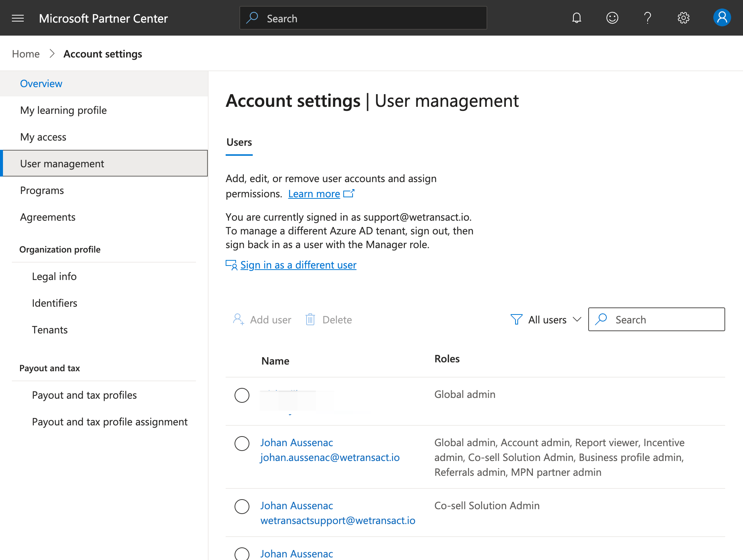Viewport: 743px width, 560px height.
Task: Open My access in sidebar
Action: point(104,137)
